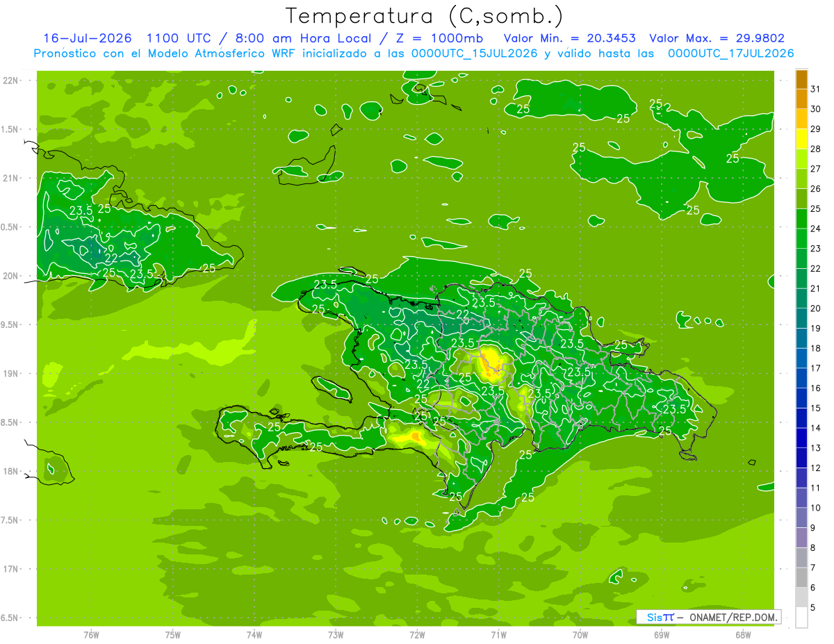This screenshot has height=644, width=834.
Task: Select the "Valor Max. = 29.9802" value
Action: tap(717, 38)
